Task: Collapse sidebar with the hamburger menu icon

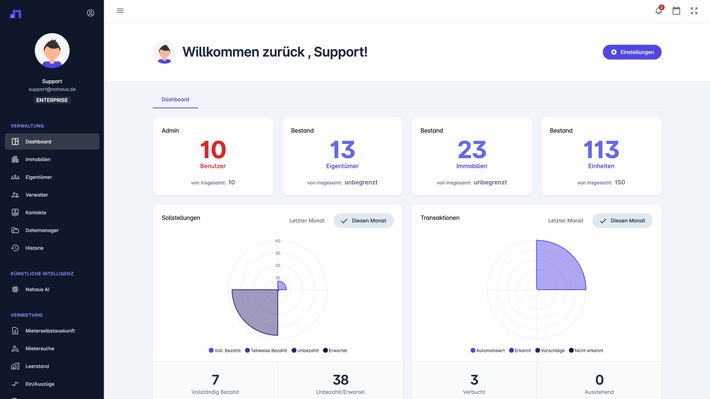Action: coord(120,10)
